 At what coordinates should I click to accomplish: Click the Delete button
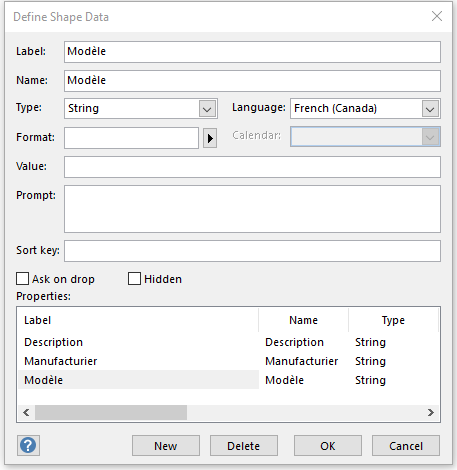click(x=244, y=446)
